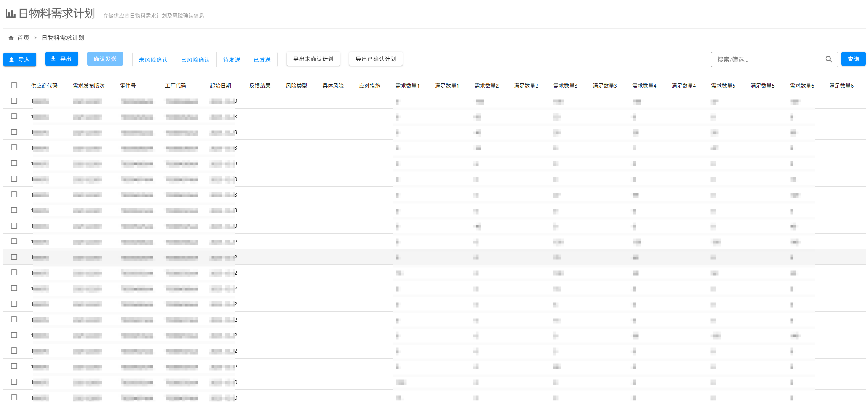Show the 已发送 tab

click(x=262, y=60)
